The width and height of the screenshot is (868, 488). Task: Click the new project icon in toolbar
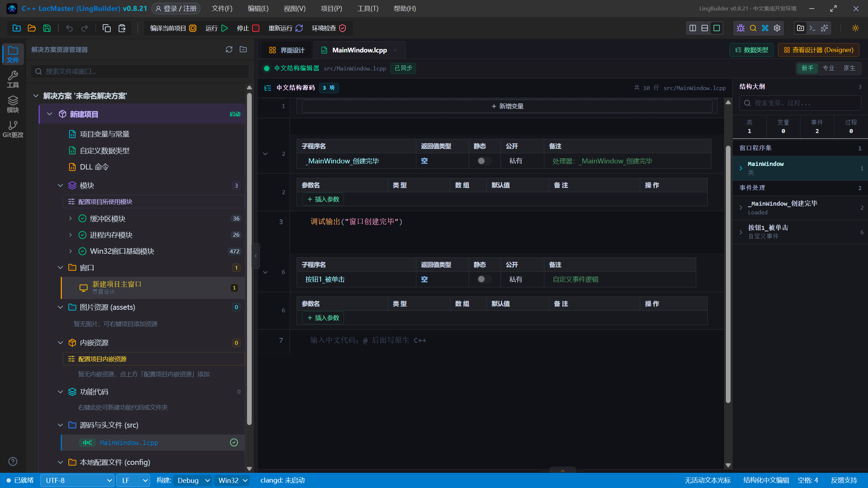17,28
